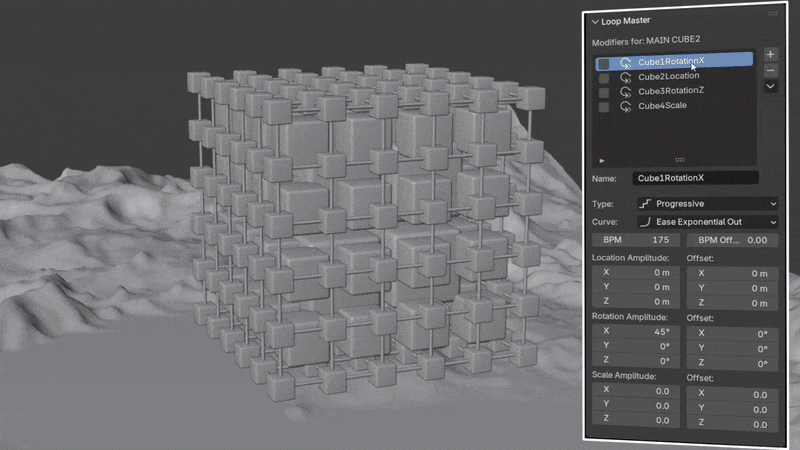
Task: Open the modifier list specials chevron menu
Action: click(770, 86)
